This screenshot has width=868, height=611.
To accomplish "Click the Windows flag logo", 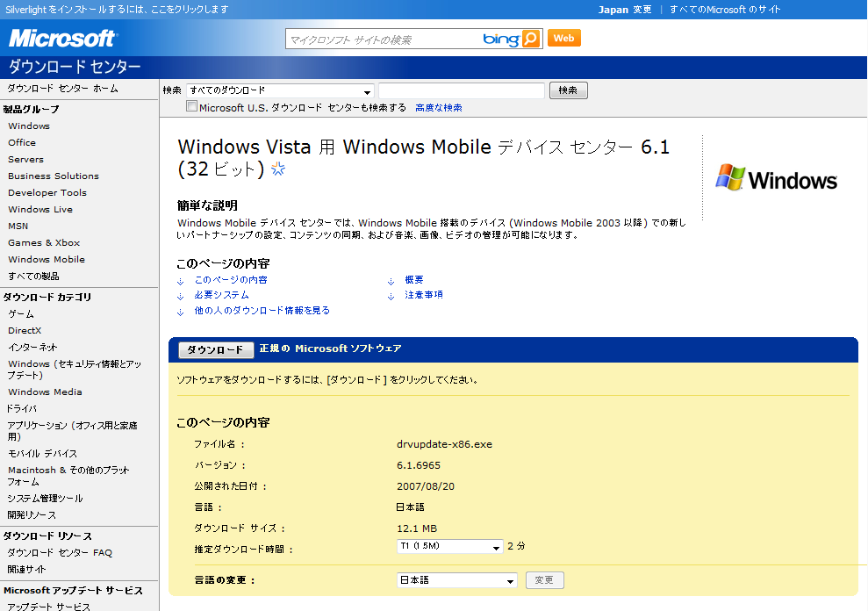I will [x=776, y=178].
